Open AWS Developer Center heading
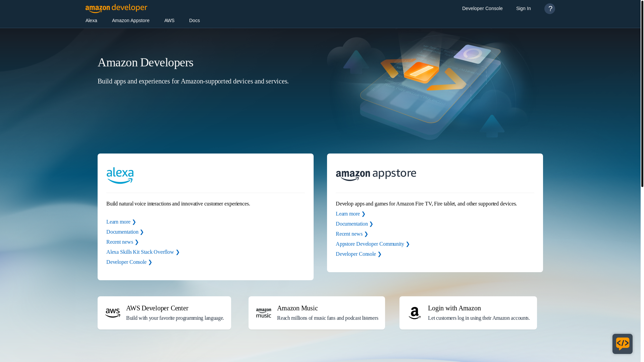 point(157,308)
